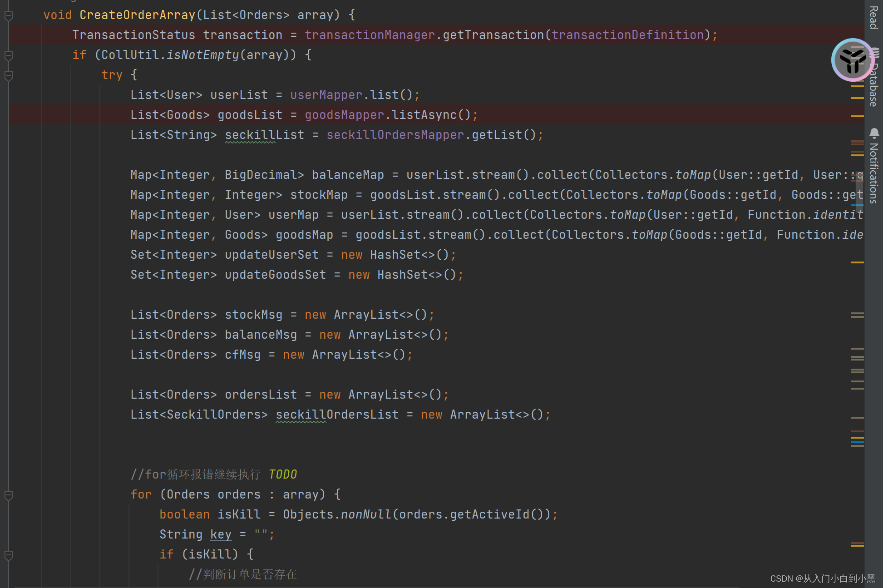The height and width of the screenshot is (588, 883).
Task: Click the transactionDefinition argument
Action: (x=628, y=35)
